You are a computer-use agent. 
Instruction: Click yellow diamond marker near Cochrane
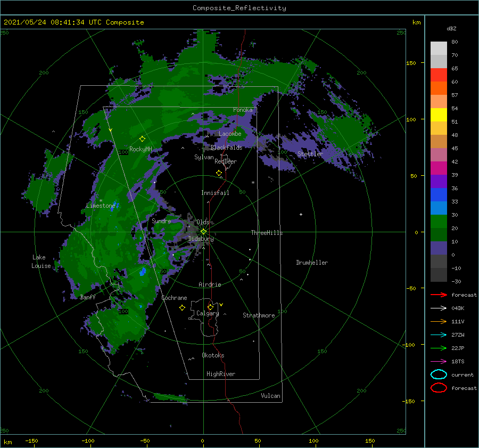(182, 308)
